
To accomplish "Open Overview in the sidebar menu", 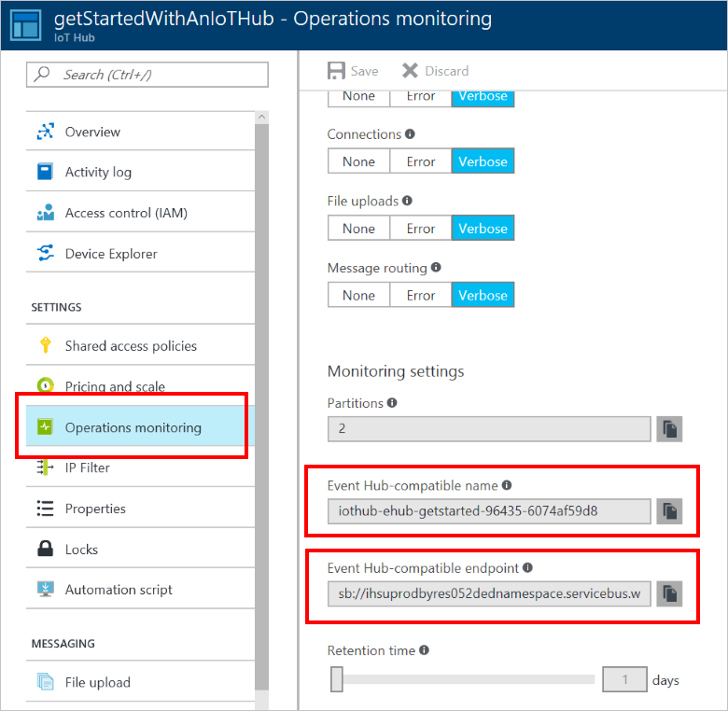I will click(140, 132).
